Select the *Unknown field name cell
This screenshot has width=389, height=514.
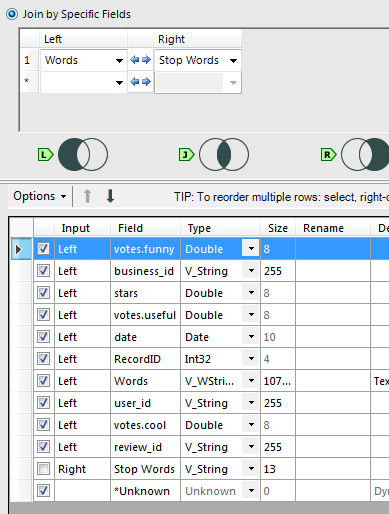pyautogui.click(x=145, y=491)
